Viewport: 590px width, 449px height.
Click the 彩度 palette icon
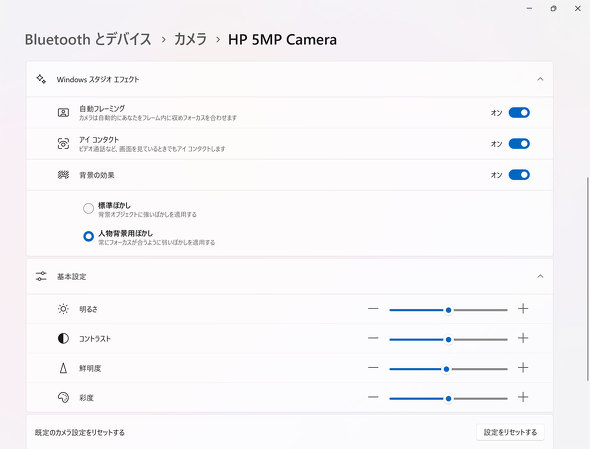click(x=63, y=397)
